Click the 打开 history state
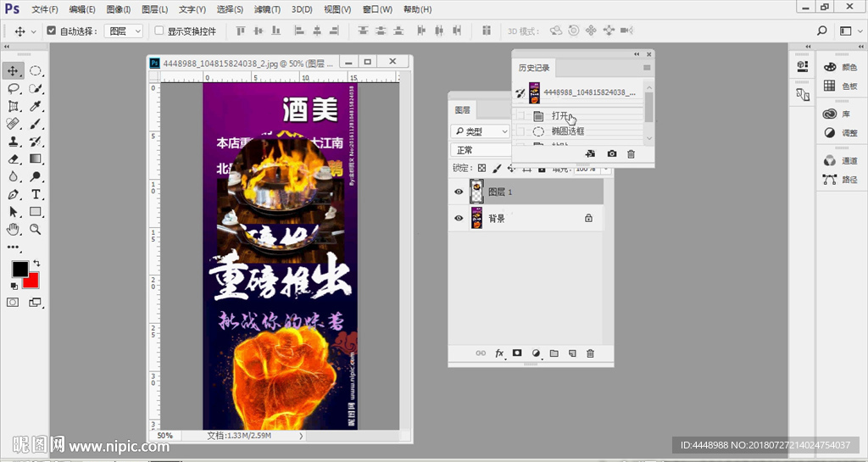868x462 pixels. [x=560, y=115]
